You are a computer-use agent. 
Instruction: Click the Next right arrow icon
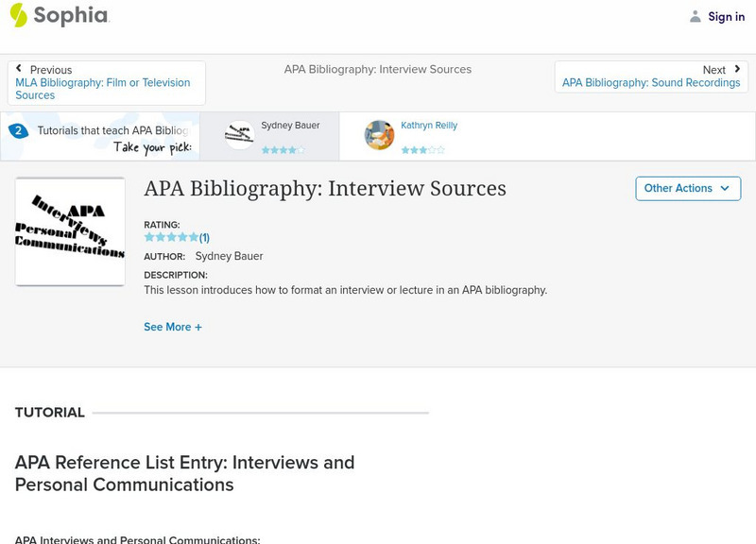[736, 69]
